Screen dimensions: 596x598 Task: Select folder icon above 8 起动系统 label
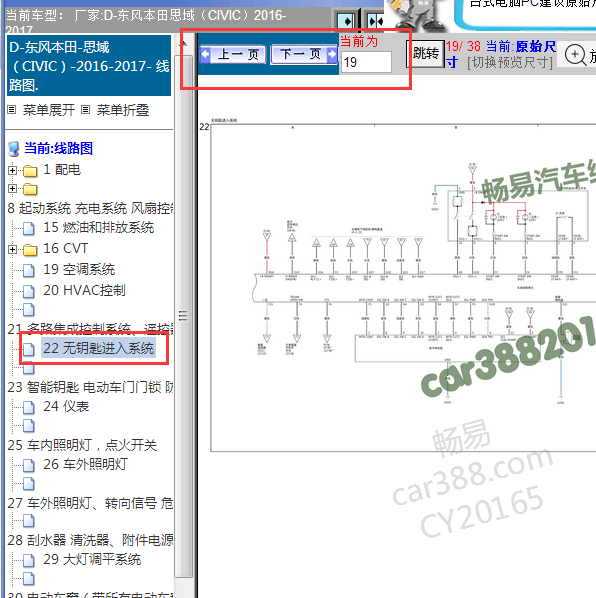[30, 189]
